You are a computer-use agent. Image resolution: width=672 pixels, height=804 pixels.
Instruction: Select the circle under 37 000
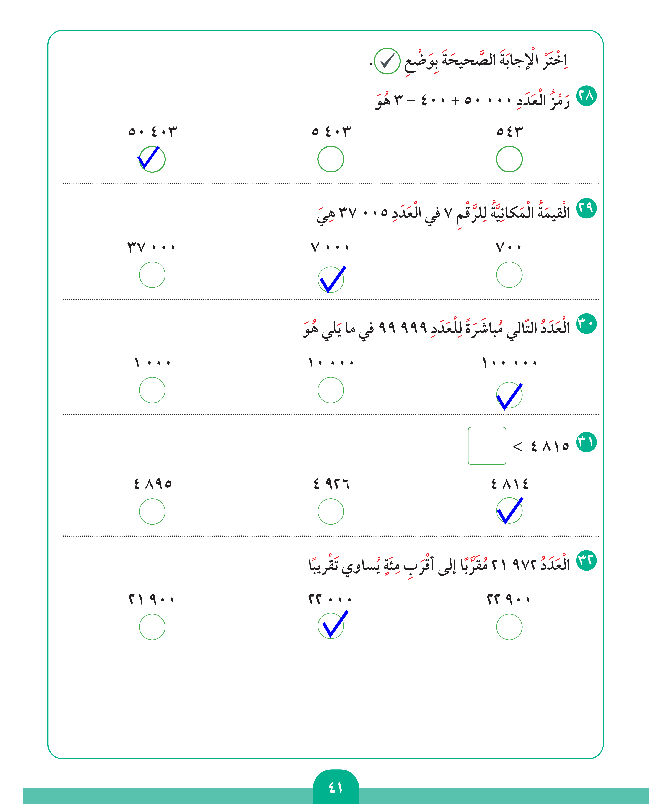click(152, 275)
